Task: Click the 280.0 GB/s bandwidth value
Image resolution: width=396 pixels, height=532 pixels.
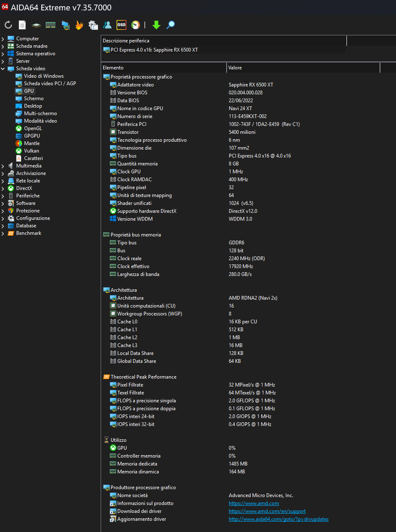Action: tap(240, 274)
